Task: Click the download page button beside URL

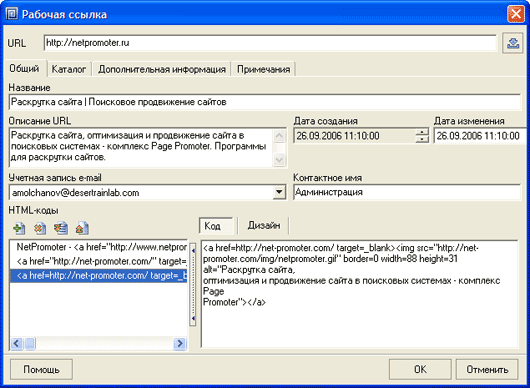Action: [x=512, y=43]
